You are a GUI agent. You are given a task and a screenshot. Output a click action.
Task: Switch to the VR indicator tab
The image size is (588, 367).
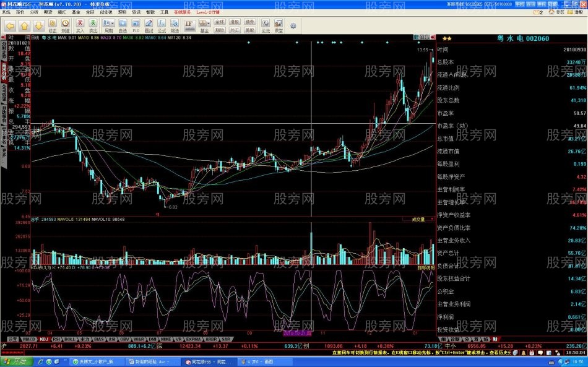(x=178, y=339)
